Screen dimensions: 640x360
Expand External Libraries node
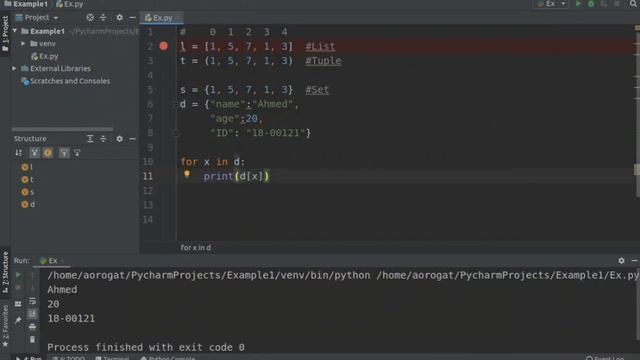14,69
